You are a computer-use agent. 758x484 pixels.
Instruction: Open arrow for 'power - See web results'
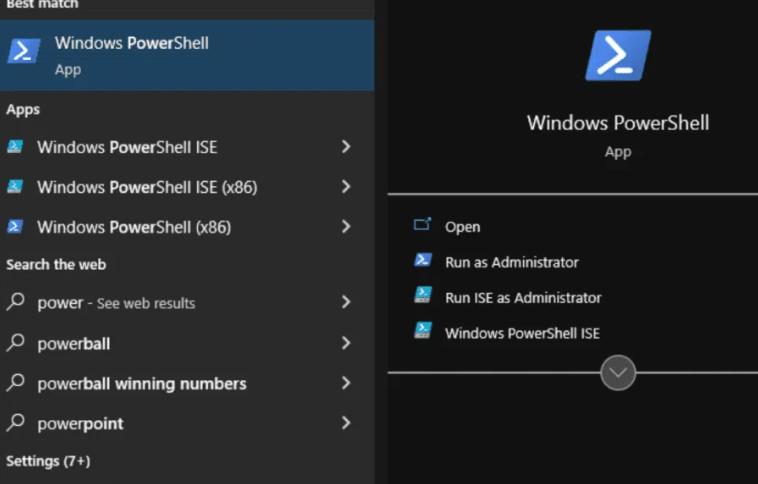tap(346, 302)
